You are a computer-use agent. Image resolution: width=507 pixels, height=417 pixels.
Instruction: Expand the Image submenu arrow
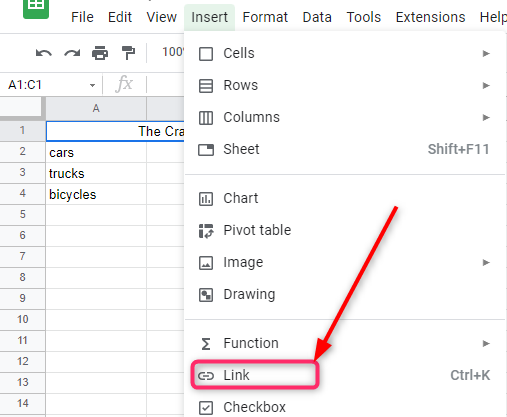click(x=486, y=263)
